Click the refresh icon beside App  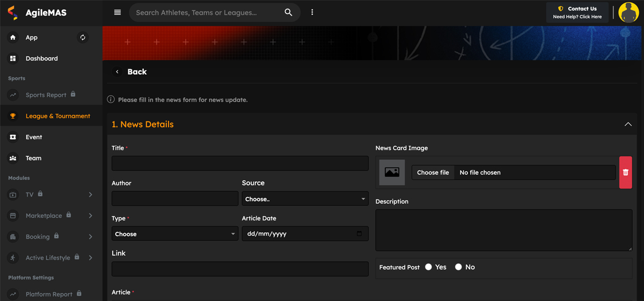click(x=83, y=38)
